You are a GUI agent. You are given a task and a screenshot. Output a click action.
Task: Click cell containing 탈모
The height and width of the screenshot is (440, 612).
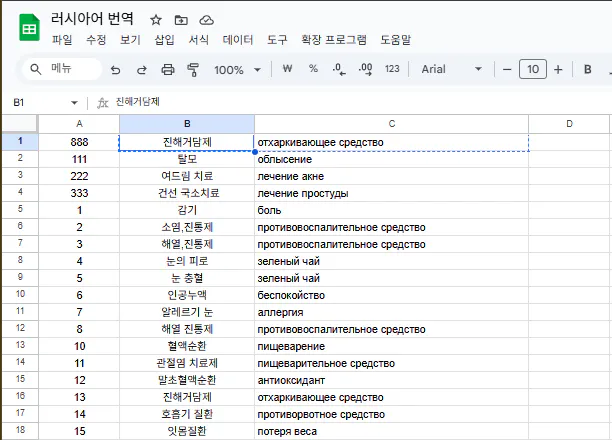coord(187,159)
